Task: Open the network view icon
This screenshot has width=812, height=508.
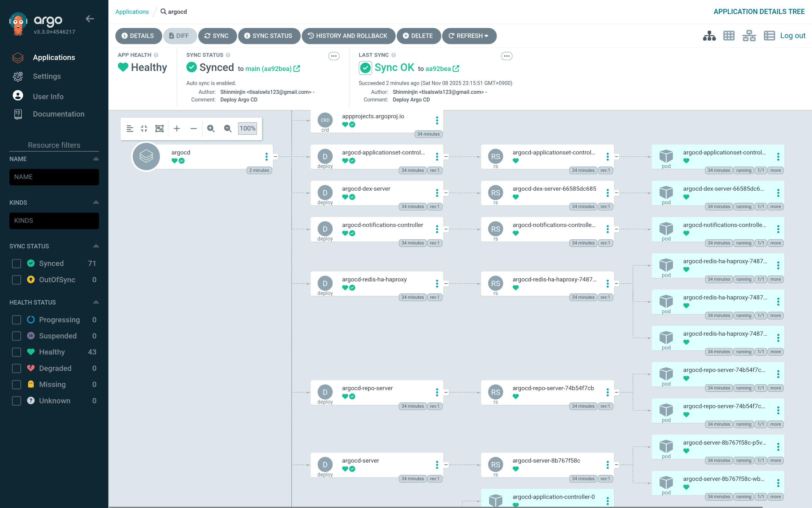Action: tap(749, 36)
